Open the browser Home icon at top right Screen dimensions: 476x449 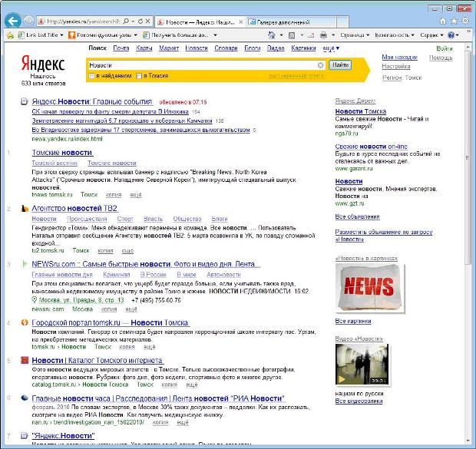[x=443, y=21]
